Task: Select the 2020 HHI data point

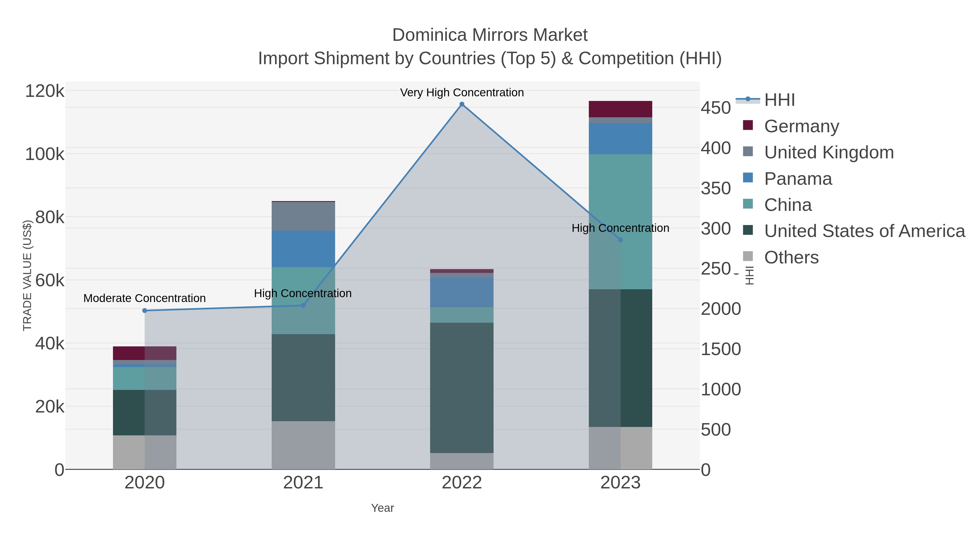Action: (145, 311)
